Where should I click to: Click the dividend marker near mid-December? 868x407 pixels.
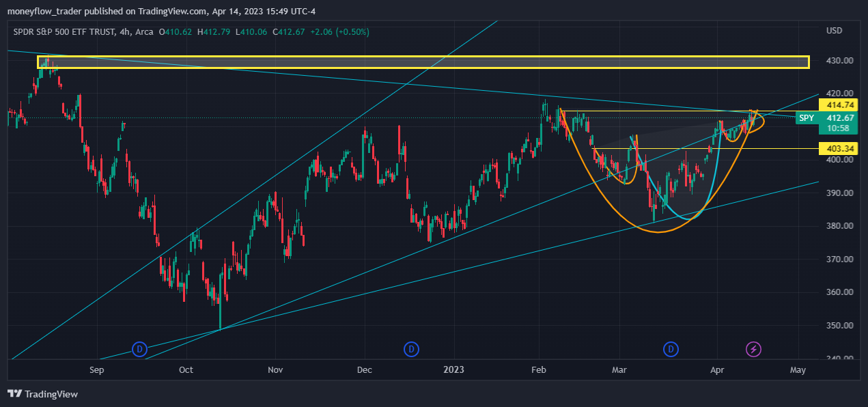pos(411,350)
